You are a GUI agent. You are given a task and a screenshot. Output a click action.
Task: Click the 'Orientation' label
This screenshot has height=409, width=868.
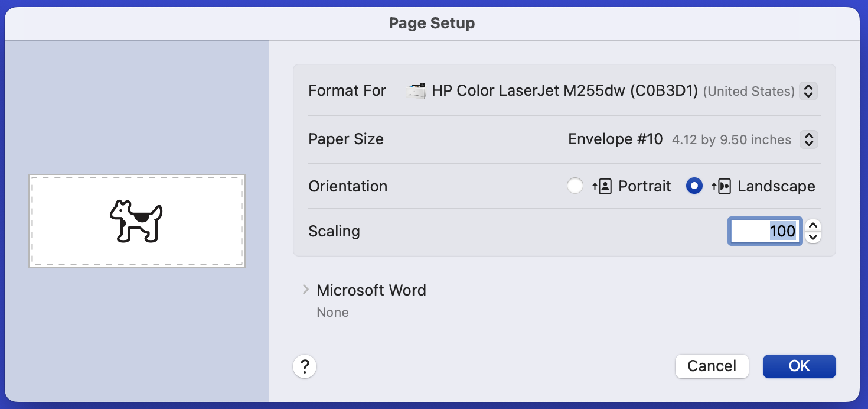pyautogui.click(x=348, y=186)
